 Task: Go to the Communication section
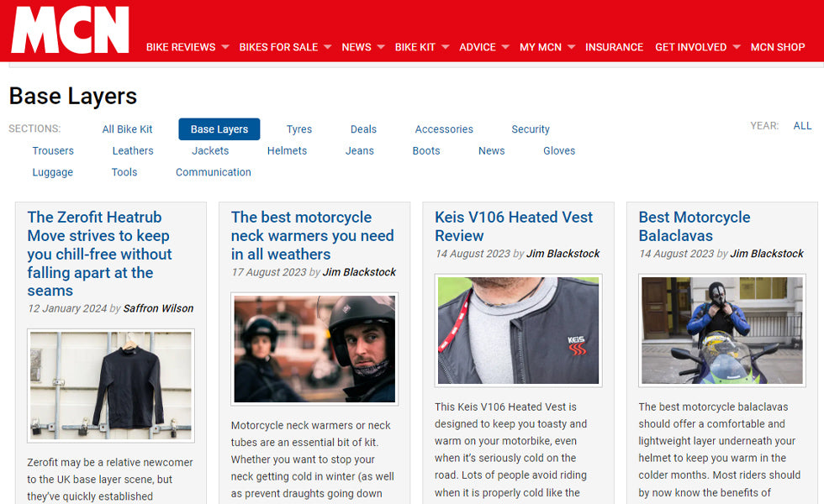214,172
